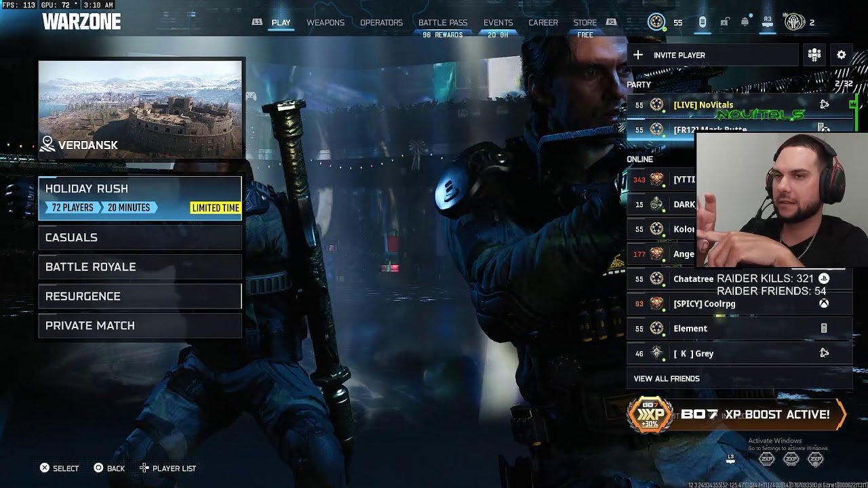Click rank emblem beside Grey
Screen dimensions: 868x488
click(x=656, y=353)
